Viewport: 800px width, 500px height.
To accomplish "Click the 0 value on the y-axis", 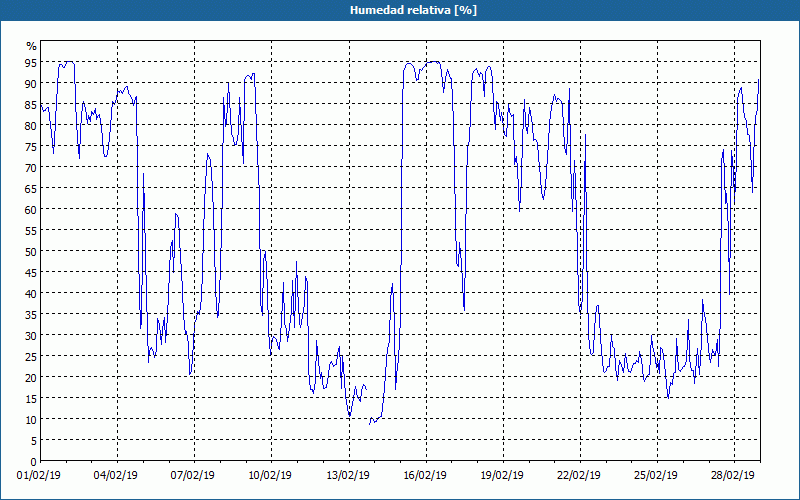I will 34,462.
